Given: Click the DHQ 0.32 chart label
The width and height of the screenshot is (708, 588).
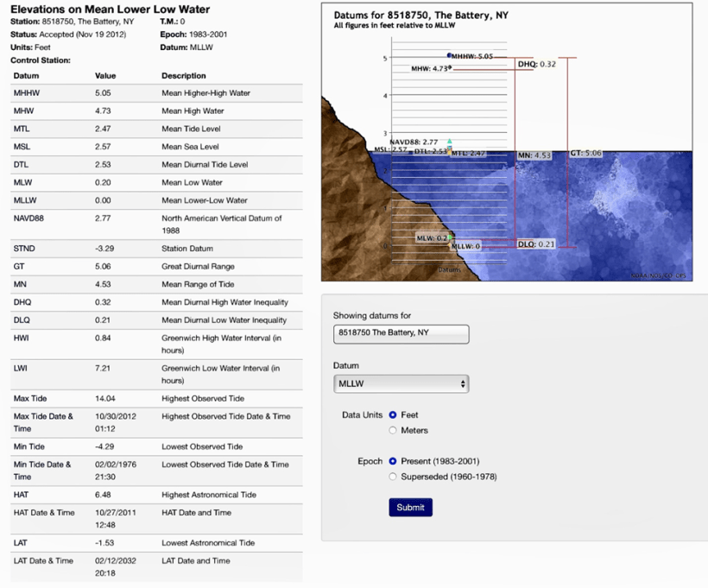Looking at the screenshot, I should [x=537, y=64].
